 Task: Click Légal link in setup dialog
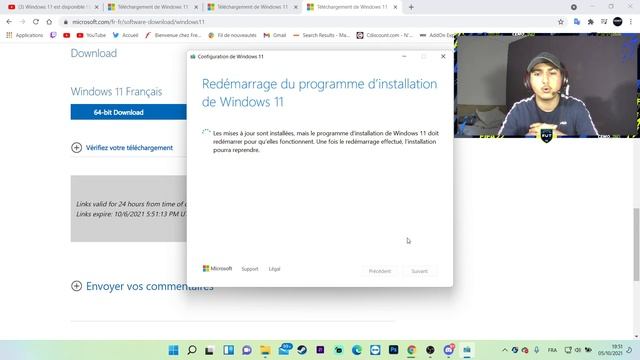(x=274, y=269)
